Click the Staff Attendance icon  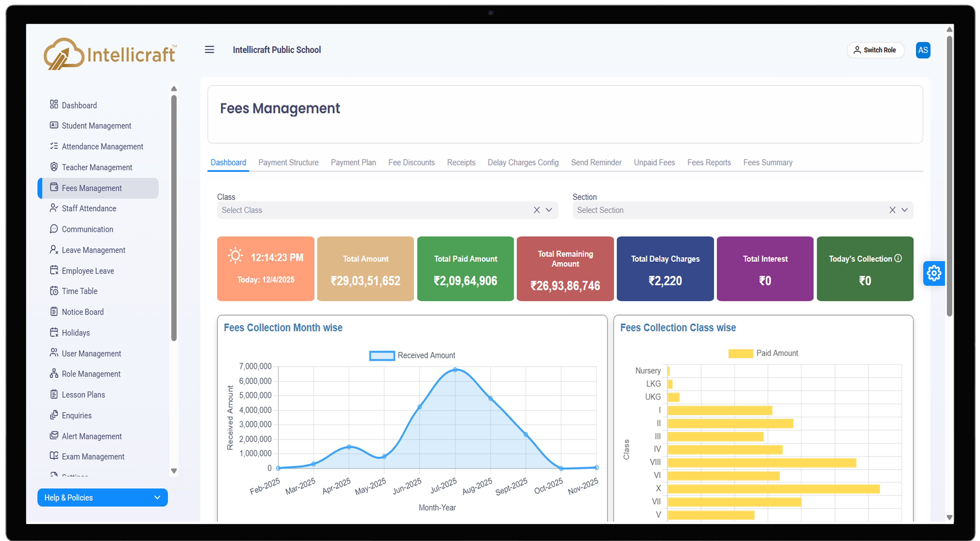tap(54, 208)
